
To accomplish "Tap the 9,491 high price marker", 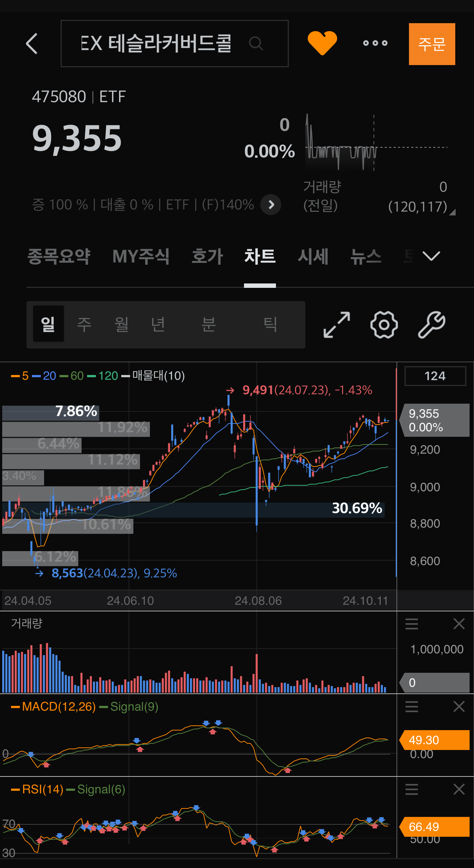I will 299,390.
